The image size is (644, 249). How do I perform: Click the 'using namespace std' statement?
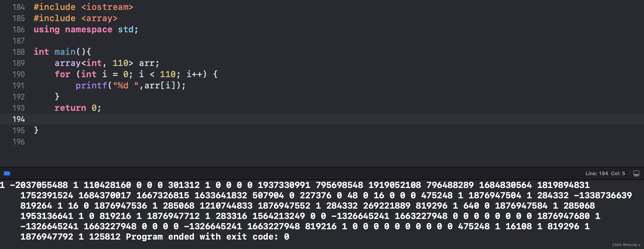coord(85,30)
